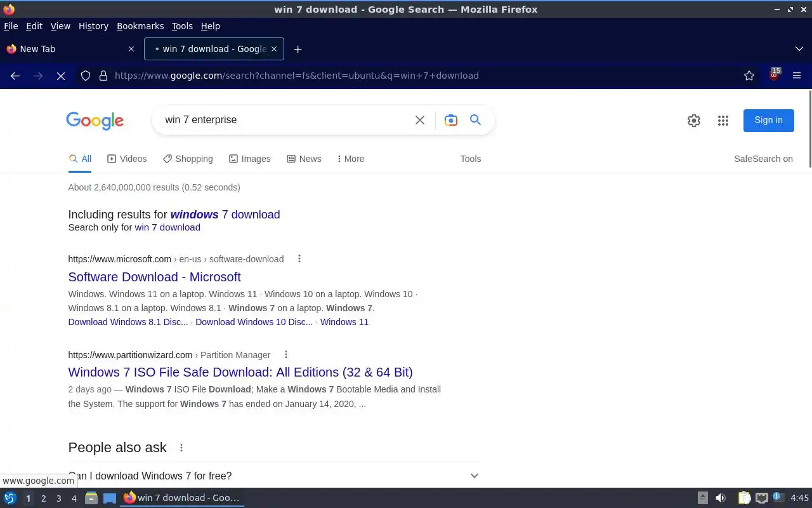Open Google apps grid

click(x=723, y=121)
